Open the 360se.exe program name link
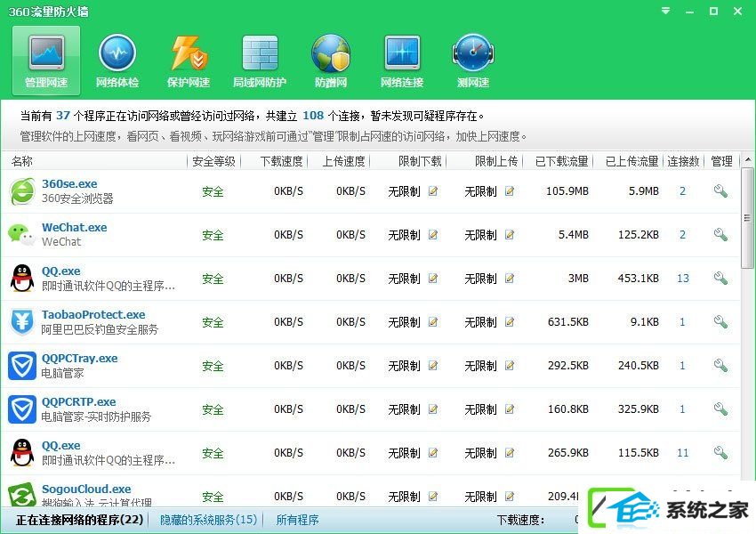Image resolution: width=756 pixels, height=534 pixels. pyautogui.click(x=69, y=184)
